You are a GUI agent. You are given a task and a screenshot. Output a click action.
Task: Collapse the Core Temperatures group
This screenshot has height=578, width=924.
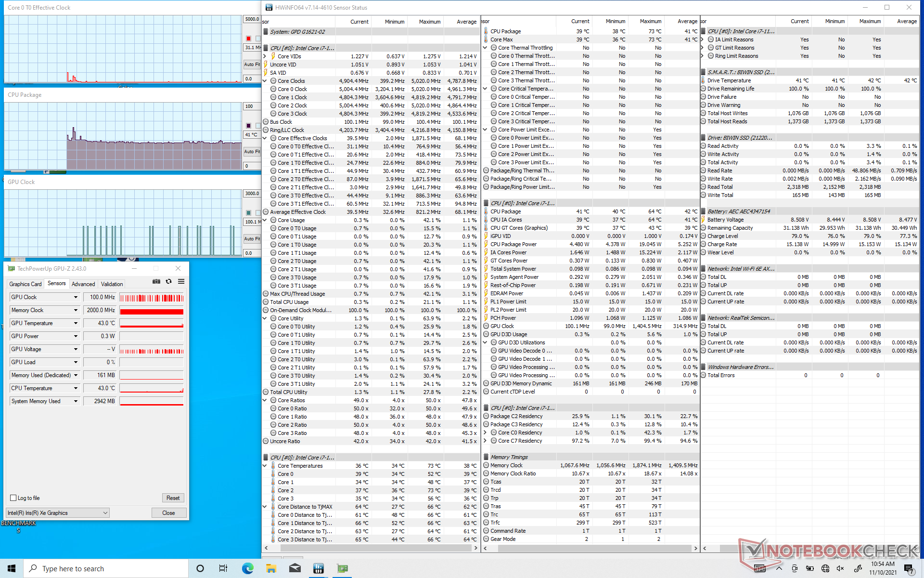[x=265, y=466]
